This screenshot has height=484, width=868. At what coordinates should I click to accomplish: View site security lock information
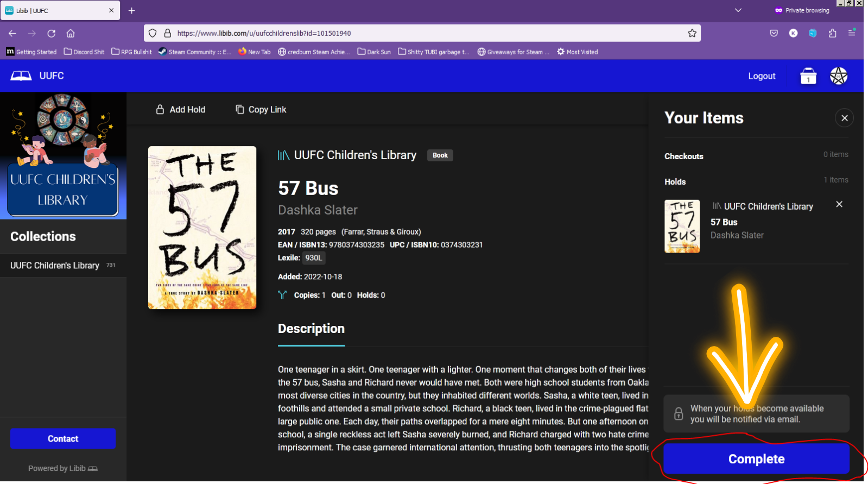(168, 33)
